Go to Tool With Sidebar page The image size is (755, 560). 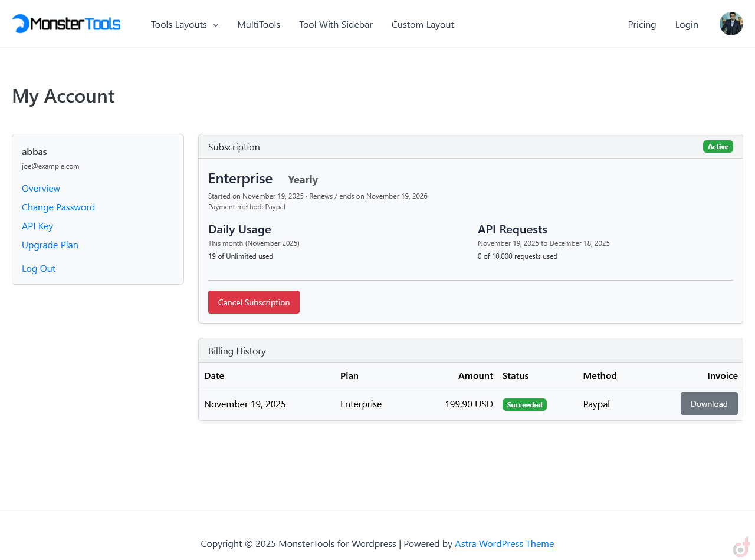tap(336, 25)
